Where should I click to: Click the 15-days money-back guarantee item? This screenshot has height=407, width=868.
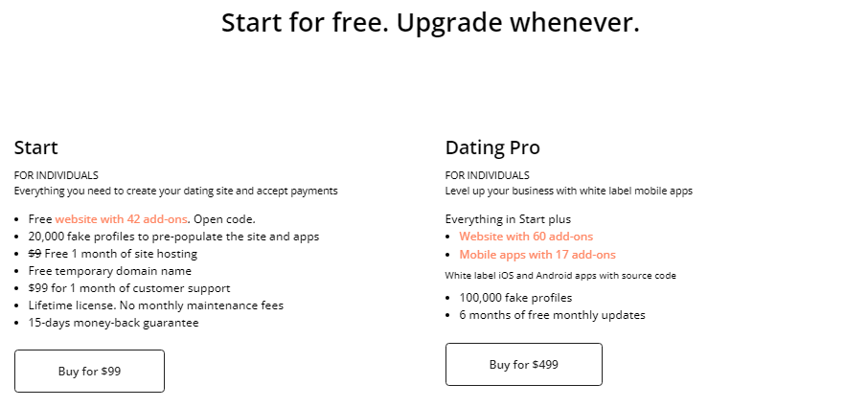[x=113, y=323]
